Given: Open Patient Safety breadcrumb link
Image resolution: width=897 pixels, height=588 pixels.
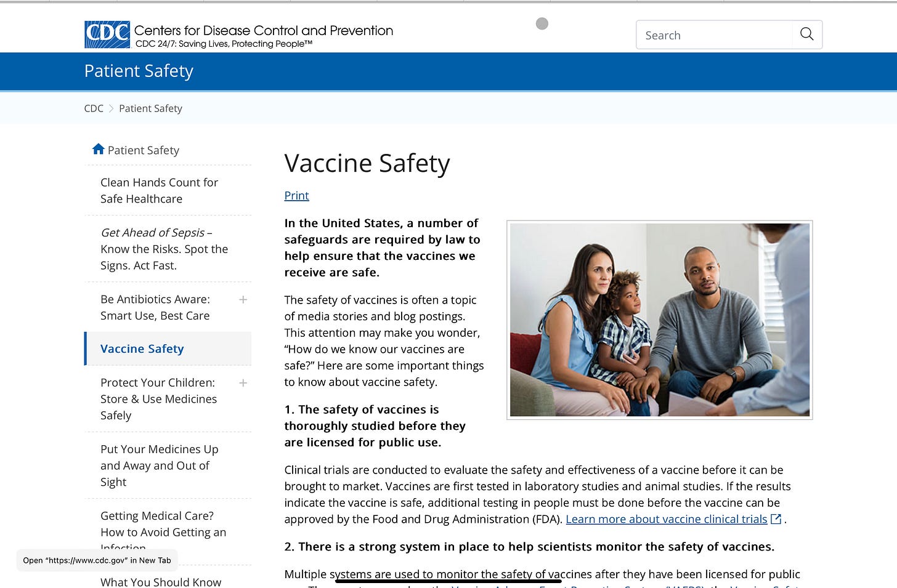Looking at the screenshot, I should click(150, 108).
